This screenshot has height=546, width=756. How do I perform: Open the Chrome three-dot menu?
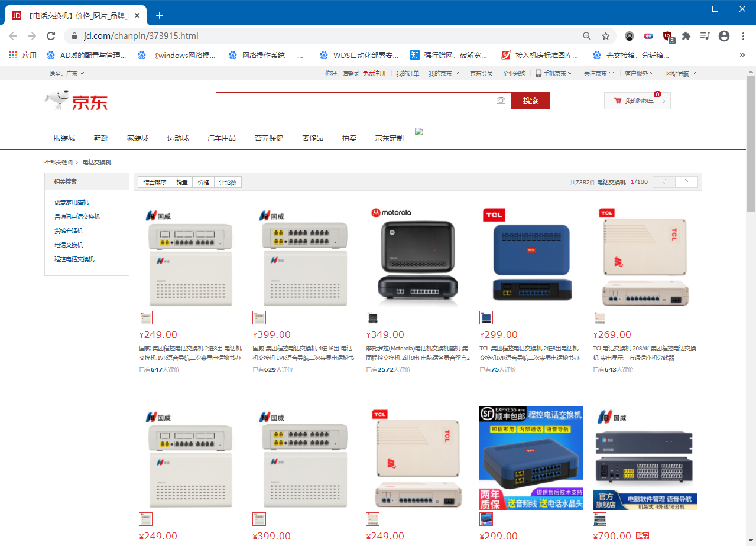743,36
